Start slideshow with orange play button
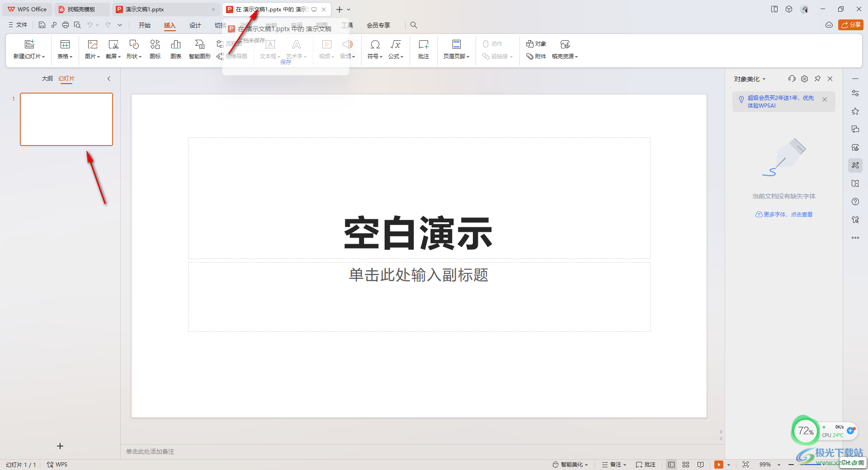The image size is (868, 470). [718, 465]
